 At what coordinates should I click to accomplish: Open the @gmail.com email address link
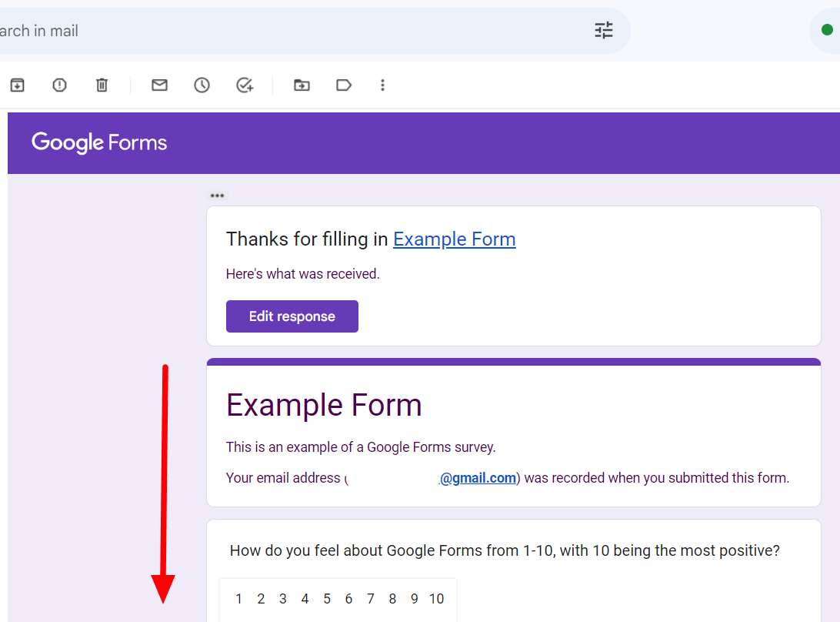[x=478, y=478]
